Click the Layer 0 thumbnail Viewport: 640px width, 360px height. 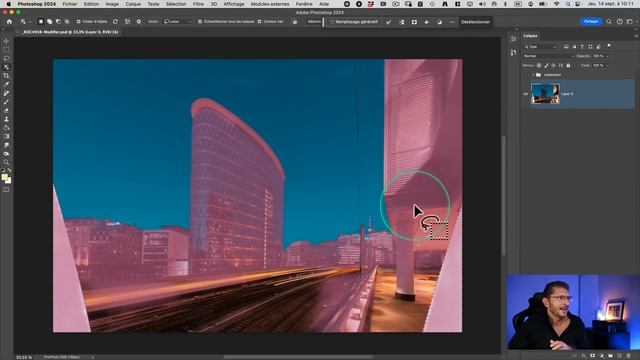545,93
